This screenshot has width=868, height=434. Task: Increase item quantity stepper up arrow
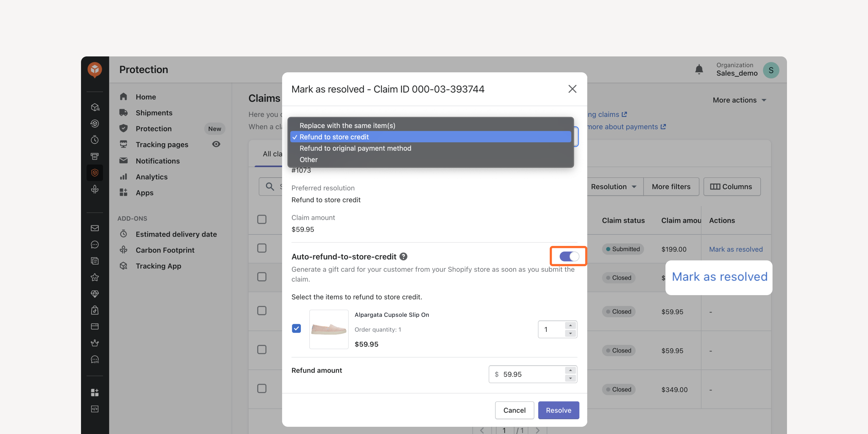571,325
